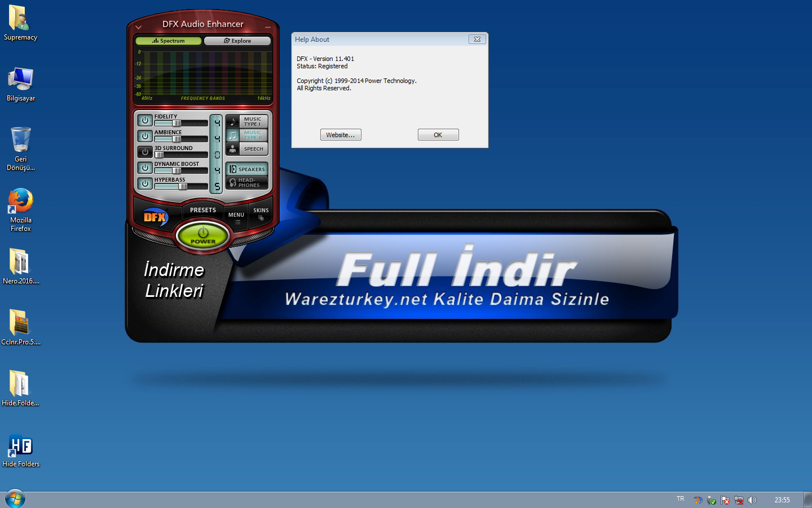Click the Hyperbass value display
The height and width of the screenshot is (508, 812).
click(217, 186)
